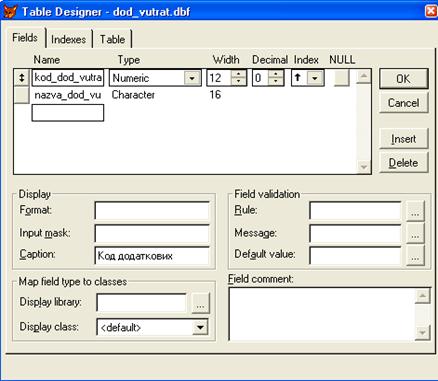Screen dimensions: 438x381
Task: Click the row mover handle beside kod_dod_vutra
Action: click(x=22, y=78)
